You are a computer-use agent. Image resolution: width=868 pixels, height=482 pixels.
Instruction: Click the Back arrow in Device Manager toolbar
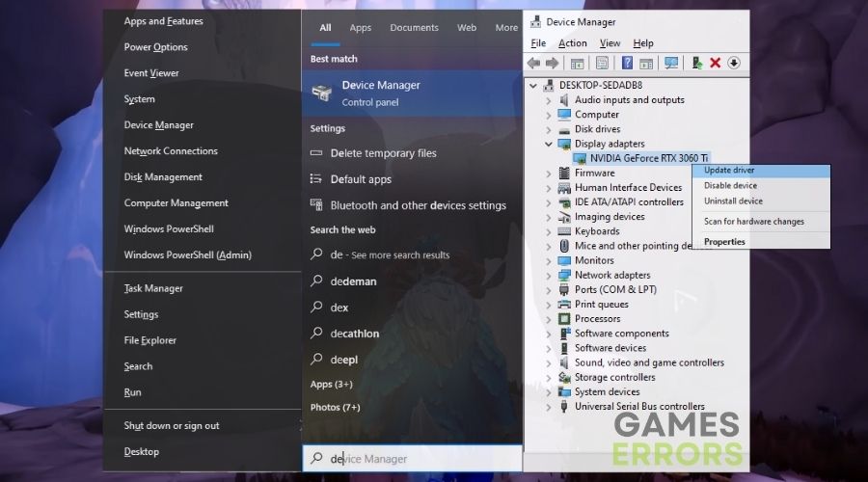[x=533, y=63]
